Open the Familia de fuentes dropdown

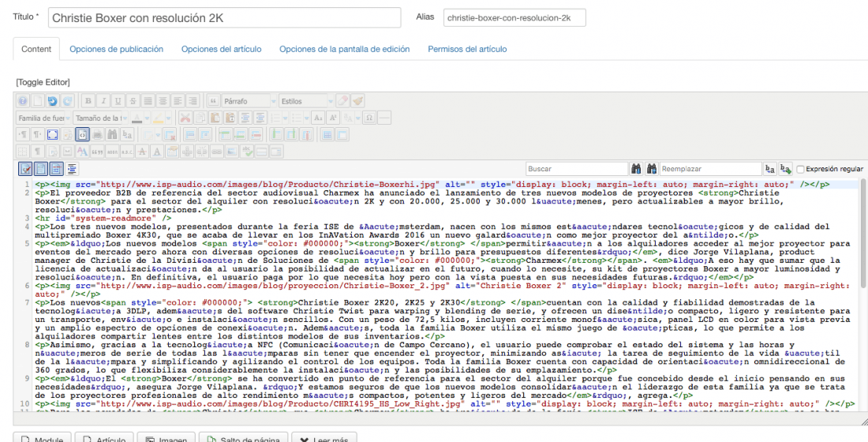43,118
